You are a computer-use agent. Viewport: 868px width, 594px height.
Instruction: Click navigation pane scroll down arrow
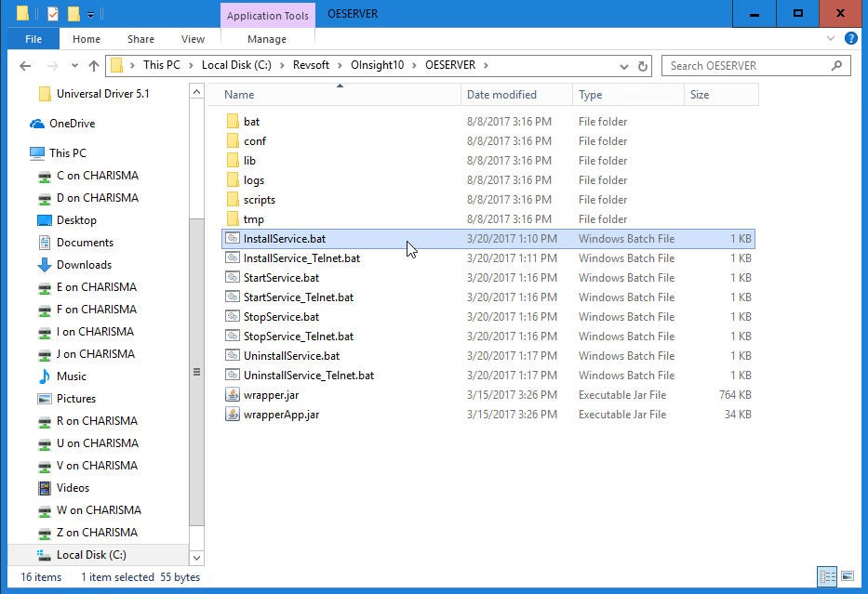[x=196, y=558]
